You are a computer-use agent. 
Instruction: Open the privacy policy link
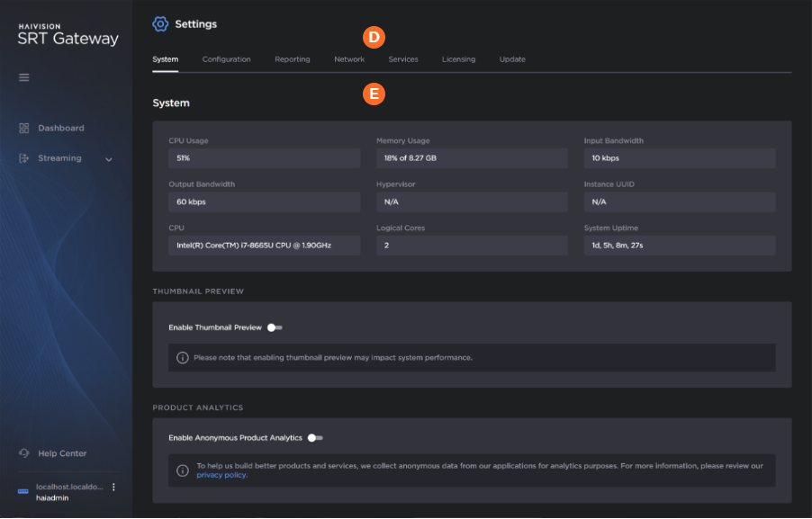(x=221, y=475)
